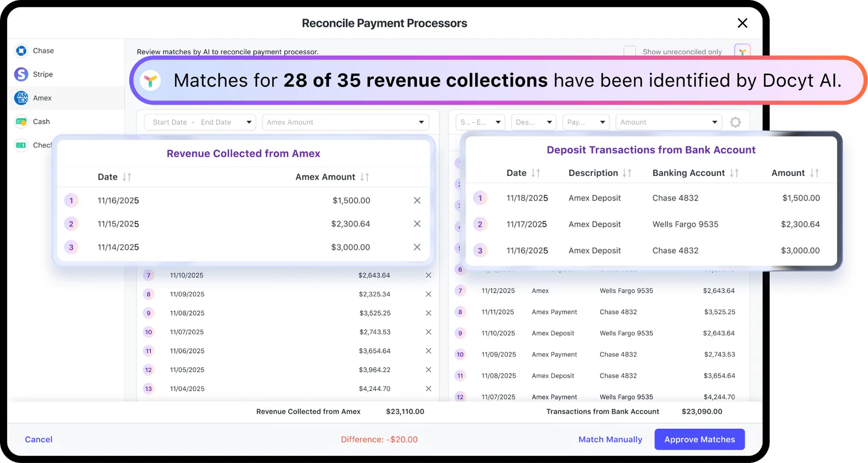The image size is (868, 463).
Task: Open the Amex Amount filter dropdown
Action: (x=346, y=122)
